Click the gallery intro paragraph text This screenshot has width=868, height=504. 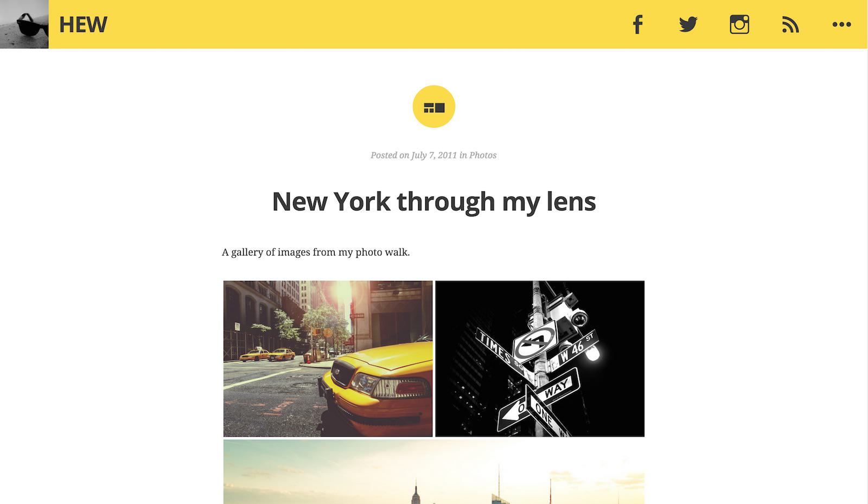[316, 252]
